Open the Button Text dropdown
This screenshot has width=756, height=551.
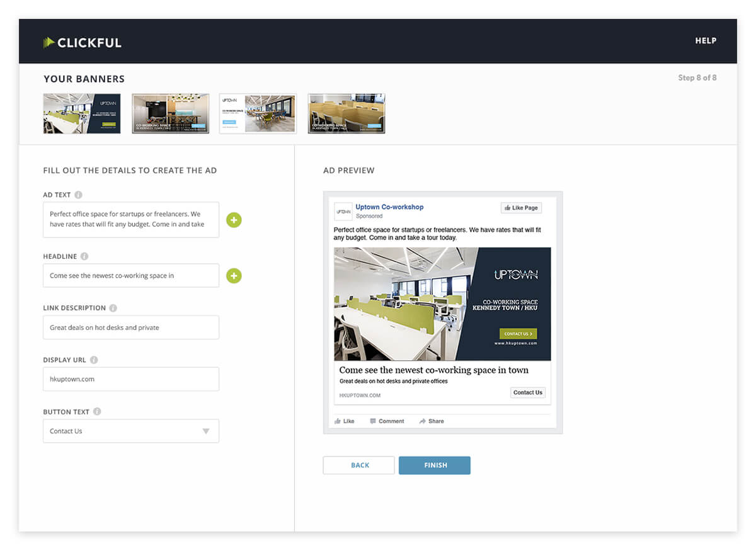[x=131, y=431]
